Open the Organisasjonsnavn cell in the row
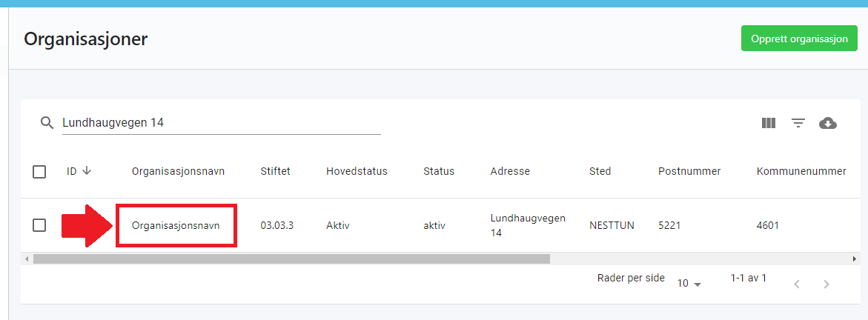 [176, 225]
